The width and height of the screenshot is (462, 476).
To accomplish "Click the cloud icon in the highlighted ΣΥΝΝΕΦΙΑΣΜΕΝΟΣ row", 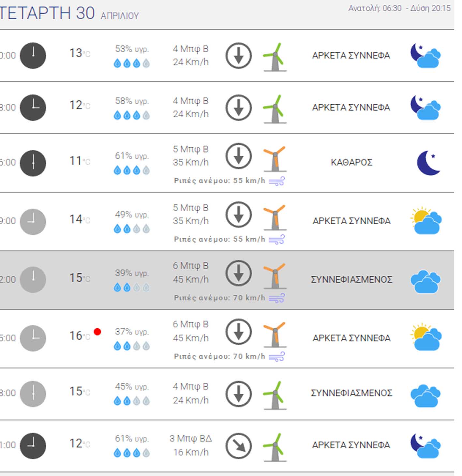I will (x=425, y=281).
